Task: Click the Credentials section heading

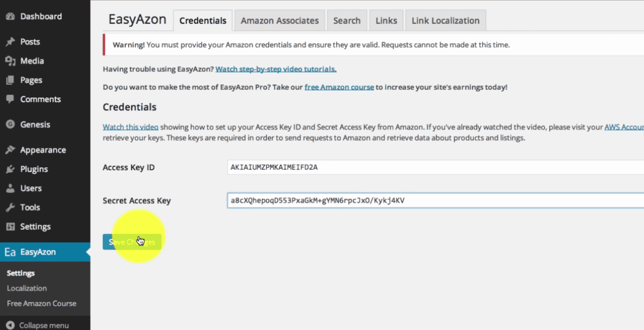Action: [130, 107]
